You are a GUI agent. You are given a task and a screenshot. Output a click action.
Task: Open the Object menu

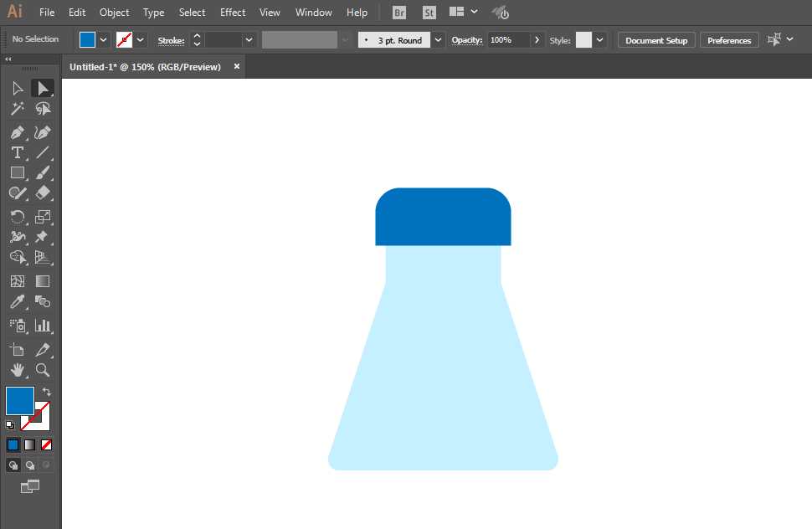tap(115, 13)
